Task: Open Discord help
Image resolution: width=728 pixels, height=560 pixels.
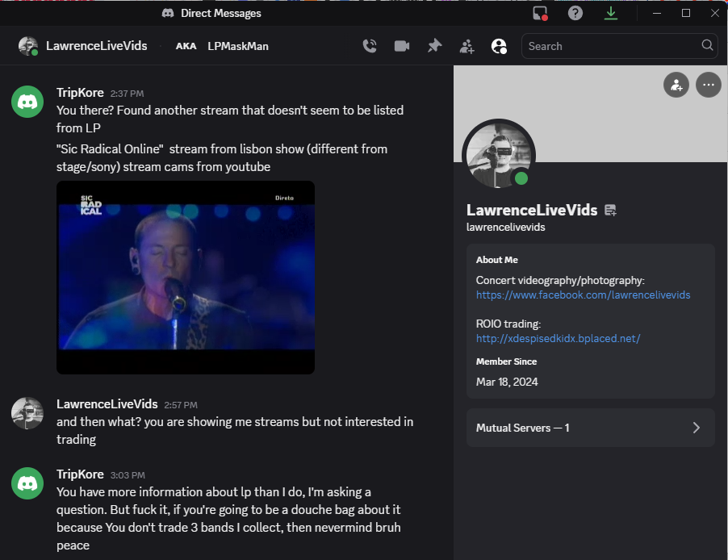Action: [575, 13]
